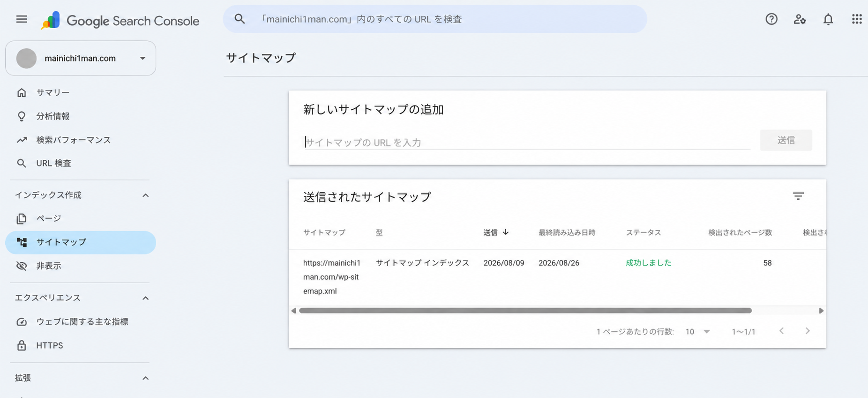
Task: Click the horizontal scrollbar thumb of sitemap table
Action: 525,311
